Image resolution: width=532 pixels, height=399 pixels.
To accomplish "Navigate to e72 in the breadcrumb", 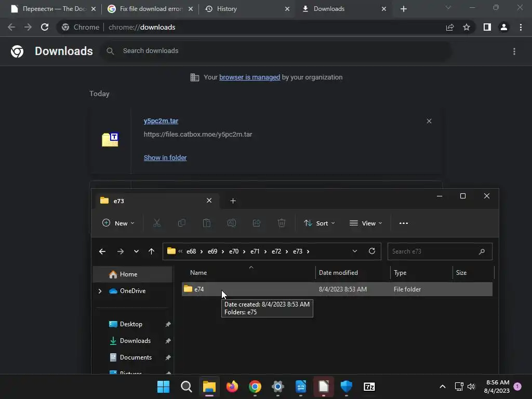I will click(276, 251).
